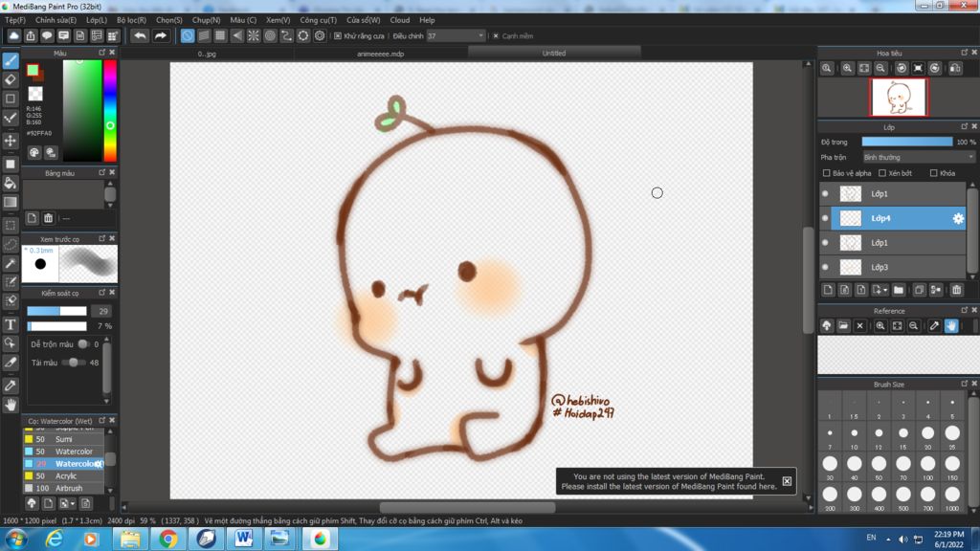
Task: Click the cloud save icon in the top toolbar
Action: pos(13,36)
